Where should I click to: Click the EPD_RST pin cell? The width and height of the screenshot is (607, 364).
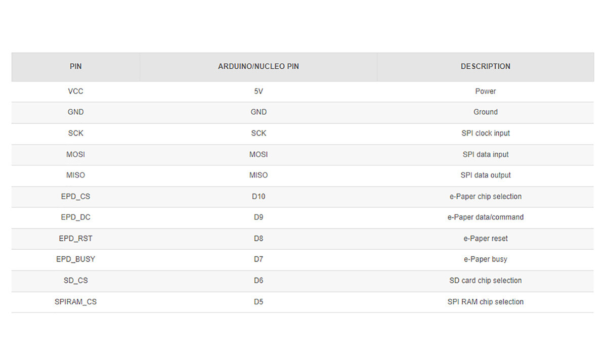(x=76, y=239)
